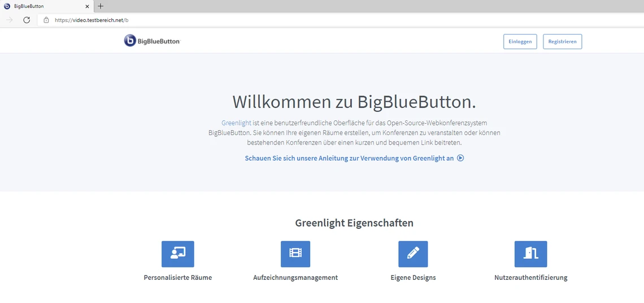Click the Aufzeichnungsmanagement film icon
Viewport: 644px width, 303px height.
295,254
